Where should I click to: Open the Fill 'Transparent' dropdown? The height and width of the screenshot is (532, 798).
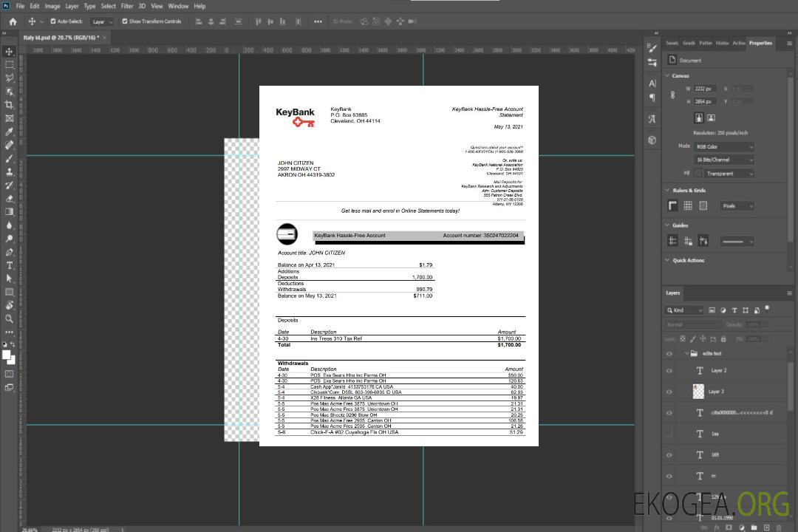[x=729, y=174]
